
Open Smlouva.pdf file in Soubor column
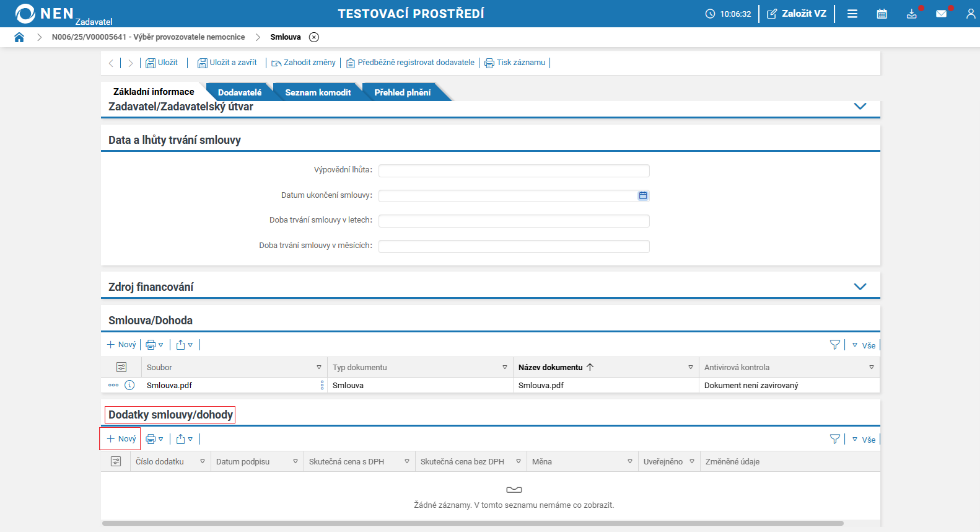tap(169, 386)
